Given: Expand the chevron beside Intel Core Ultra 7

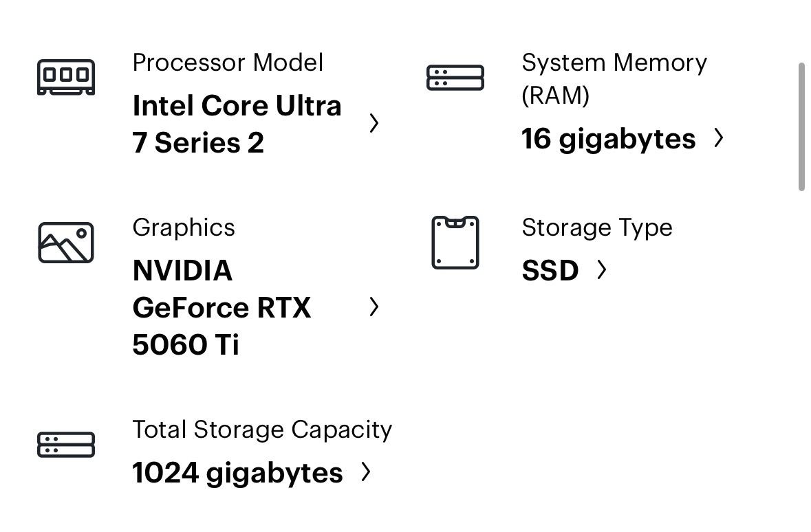Looking at the screenshot, I should 374,124.
